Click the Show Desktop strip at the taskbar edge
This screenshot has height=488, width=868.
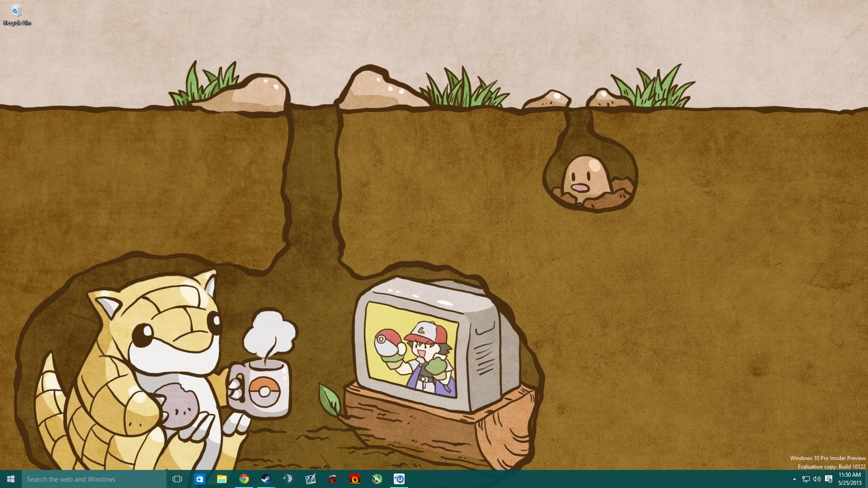[x=866, y=479]
